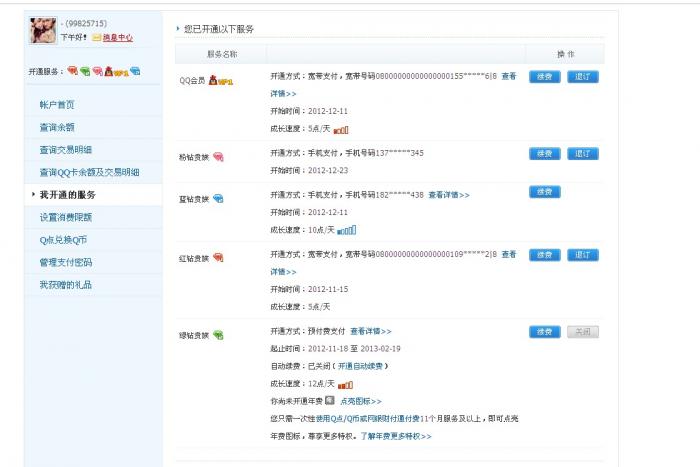700x467 pixels.
Task: Go to 查询交易明细
Action: click(66, 150)
